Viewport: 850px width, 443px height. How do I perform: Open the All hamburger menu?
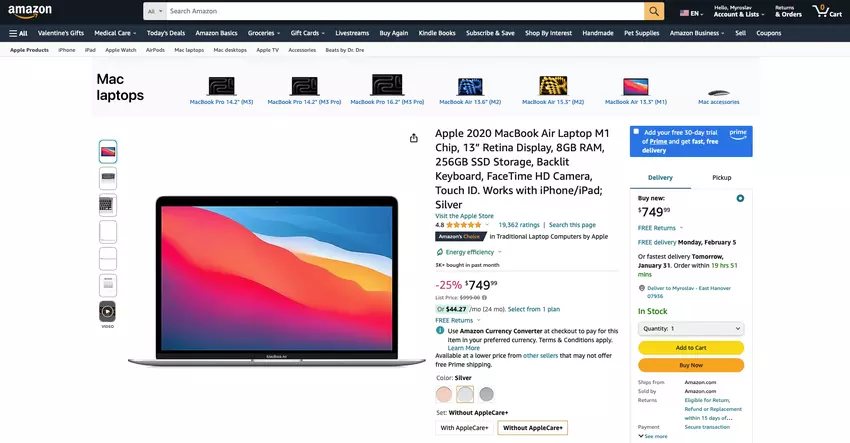[18, 33]
